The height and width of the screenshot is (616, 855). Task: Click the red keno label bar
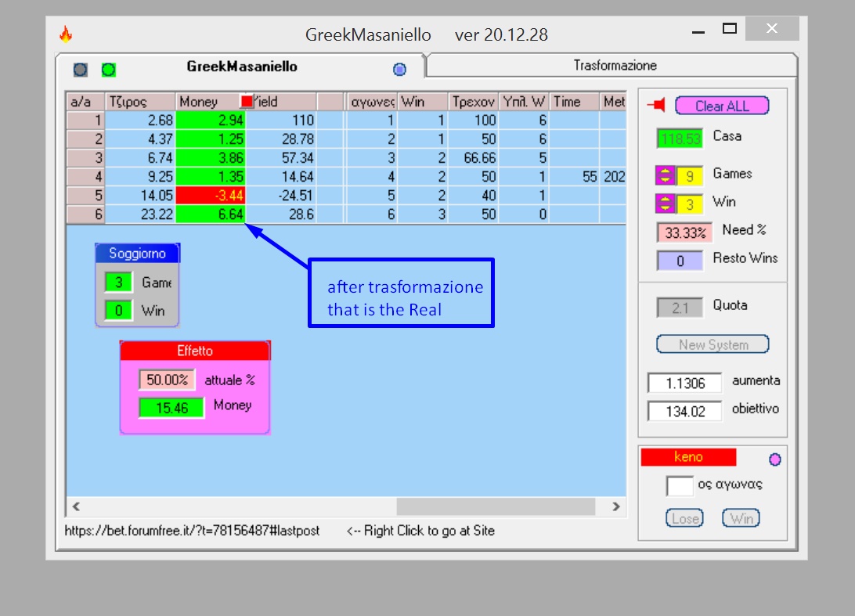coord(688,457)
